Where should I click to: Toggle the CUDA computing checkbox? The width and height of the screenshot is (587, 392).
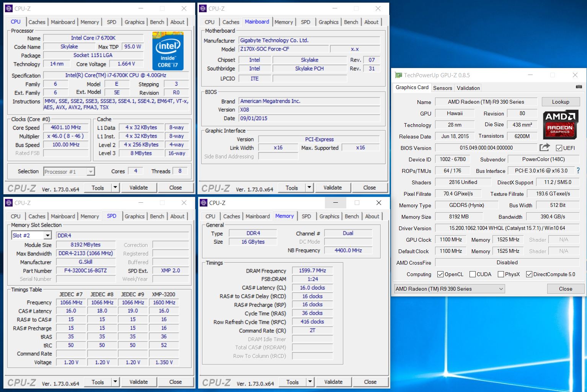[472, 274]
